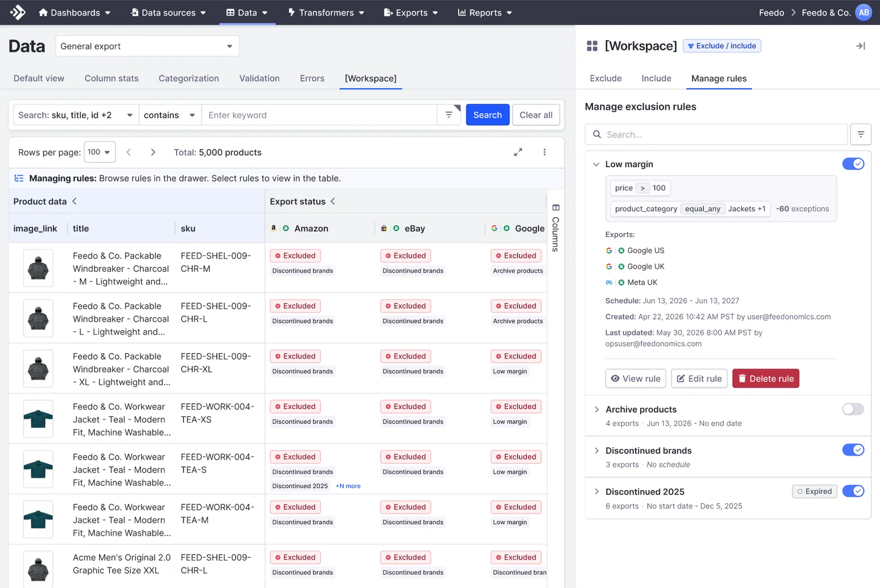Image resolution: width=880 pixels, height=588 pixels.
Task: Open first Charcoal windbreaker product thumbnail
Action: pos(38,268)
